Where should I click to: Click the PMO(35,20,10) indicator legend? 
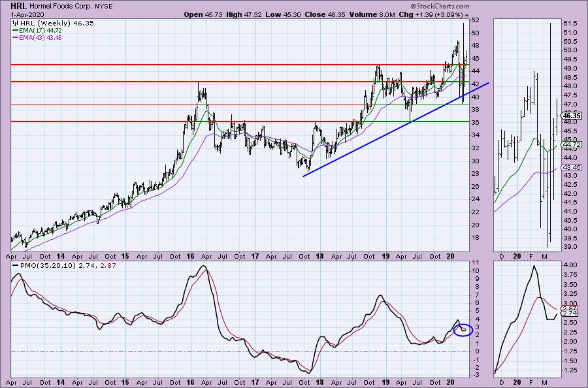point(64,265)
